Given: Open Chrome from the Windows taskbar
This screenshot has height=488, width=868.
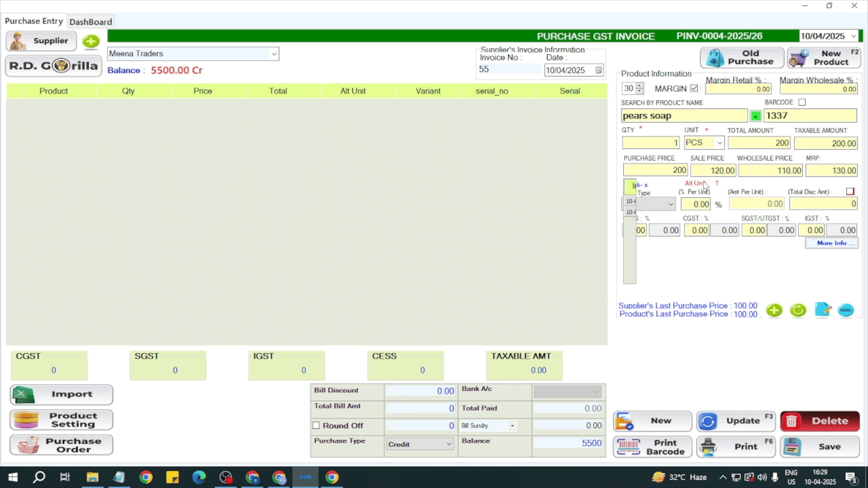Looking at the screenshot, I should [146, 477].
